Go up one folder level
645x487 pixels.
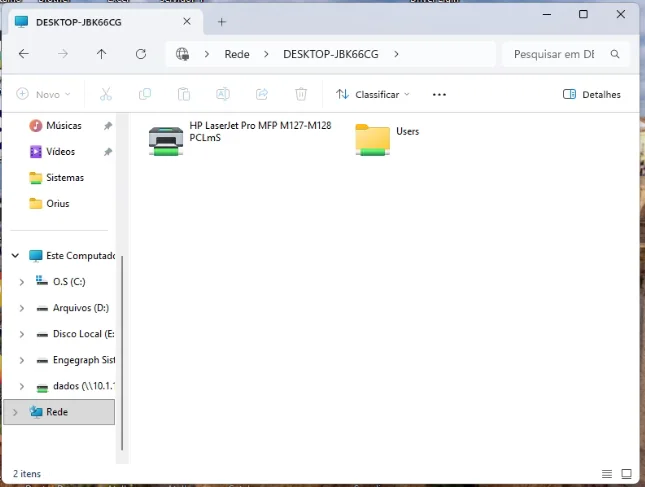tap(101, 54)
